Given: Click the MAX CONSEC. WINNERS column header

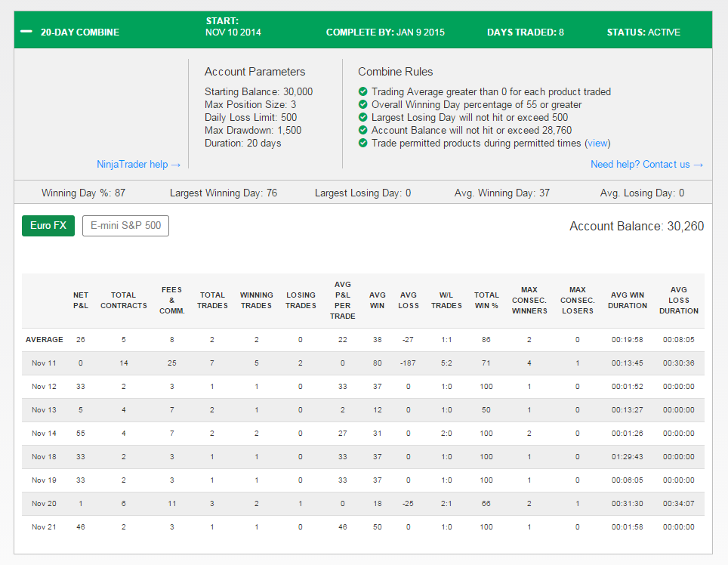Looking at the screenshot, I should pyautogui.click(x=529, y=301).
